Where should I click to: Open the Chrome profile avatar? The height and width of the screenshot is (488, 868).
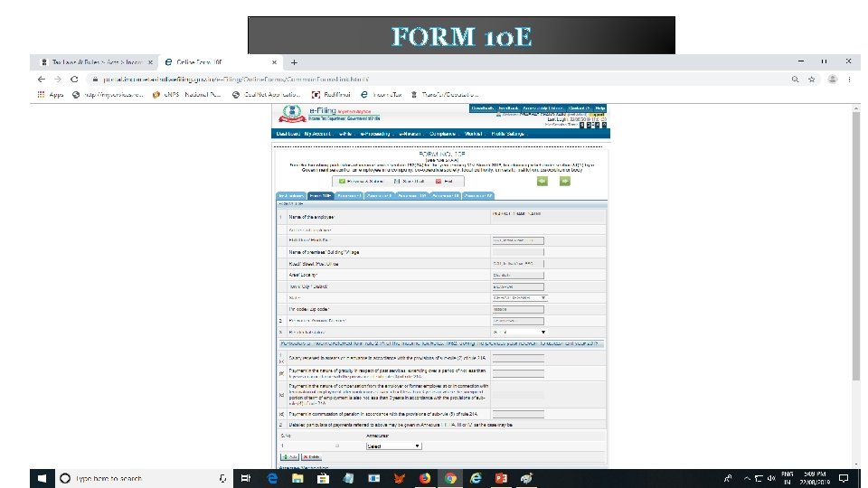(x=832, y=80)
